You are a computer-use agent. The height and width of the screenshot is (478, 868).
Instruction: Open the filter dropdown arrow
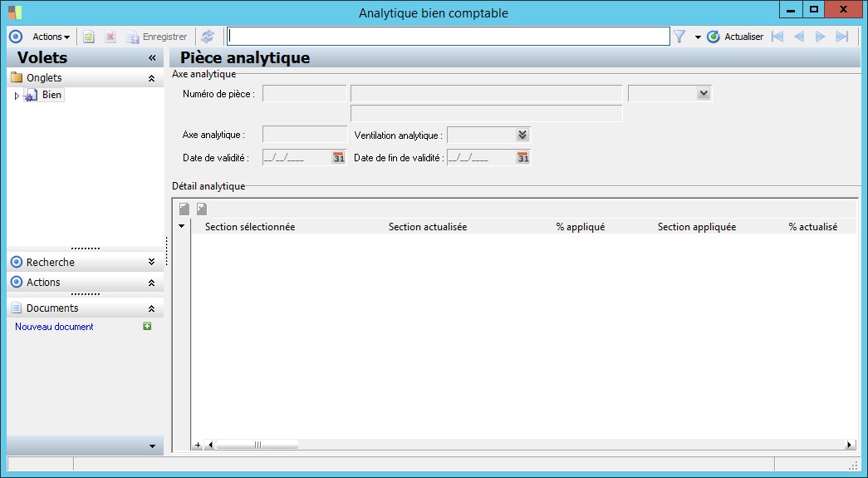click(698, 37)
